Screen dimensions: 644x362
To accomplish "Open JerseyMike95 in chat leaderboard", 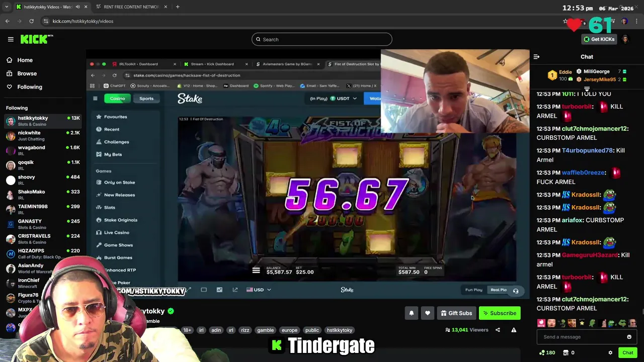I will pos(601,79).
